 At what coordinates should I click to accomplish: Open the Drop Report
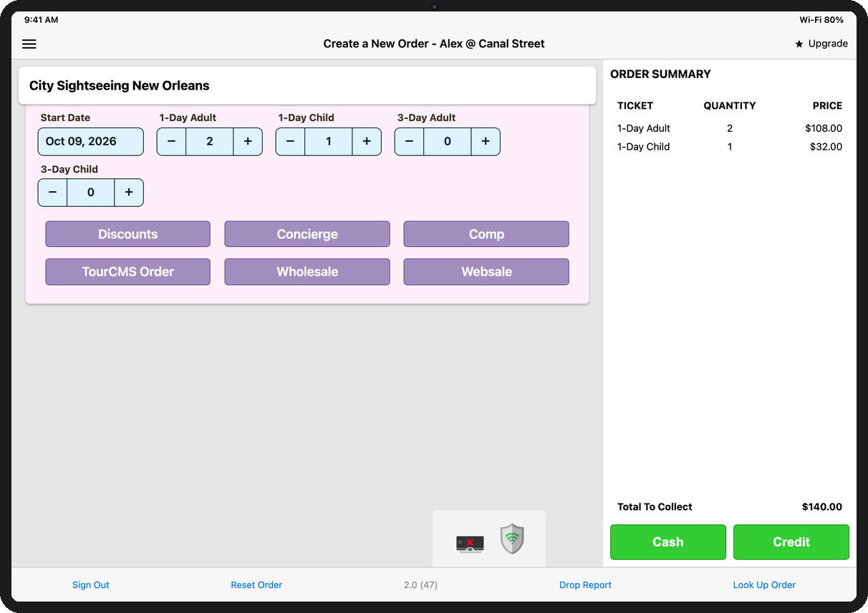click(x=585, y=585)
